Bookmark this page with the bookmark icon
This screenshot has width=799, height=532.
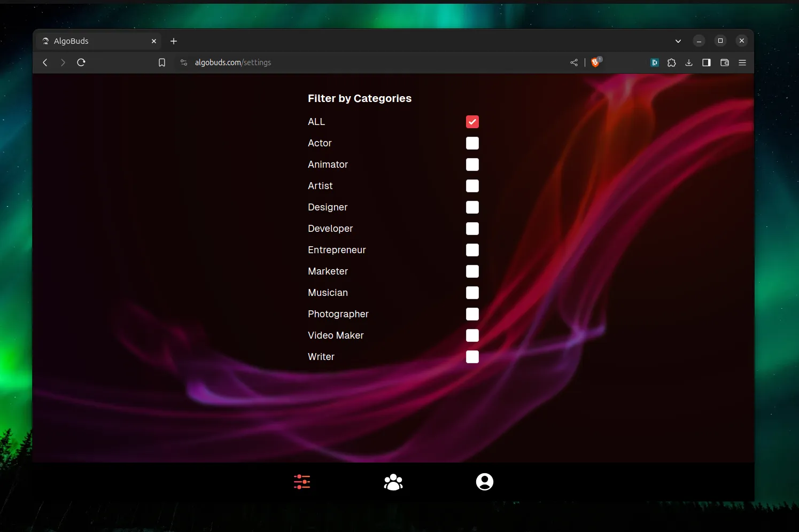pos(162,62)
